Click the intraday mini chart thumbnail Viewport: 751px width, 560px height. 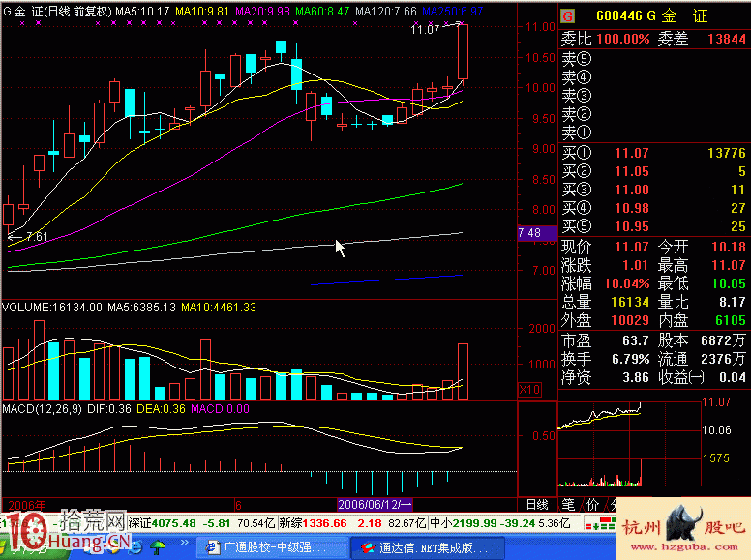(602, 445)
